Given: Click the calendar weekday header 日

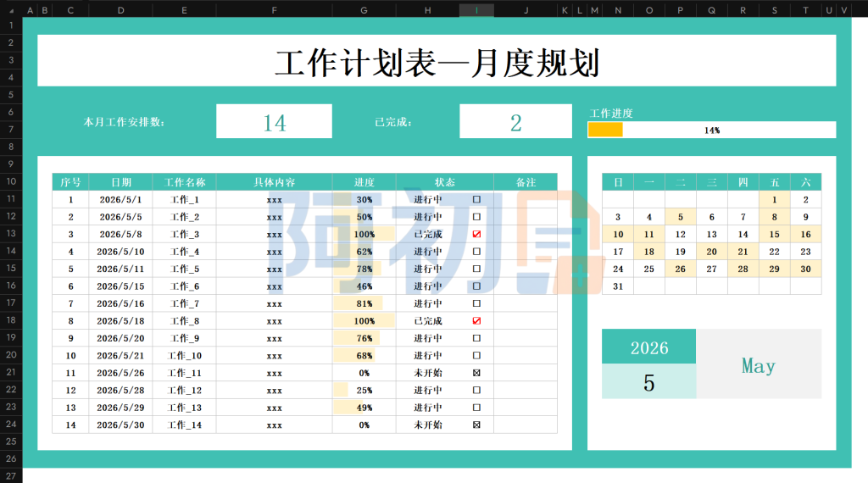Looking at the screenshot, I should click(x=618, y=182).
